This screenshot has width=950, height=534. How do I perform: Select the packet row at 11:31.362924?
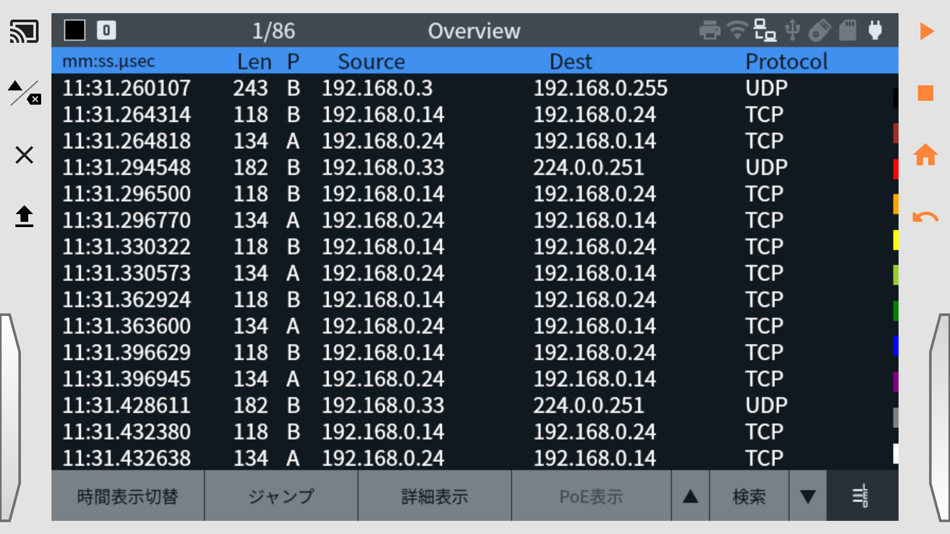(473, 299)
